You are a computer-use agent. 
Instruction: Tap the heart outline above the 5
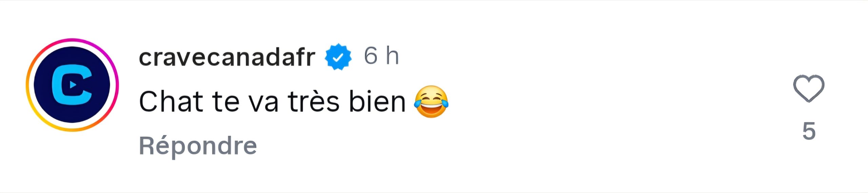tap(808, 88)
